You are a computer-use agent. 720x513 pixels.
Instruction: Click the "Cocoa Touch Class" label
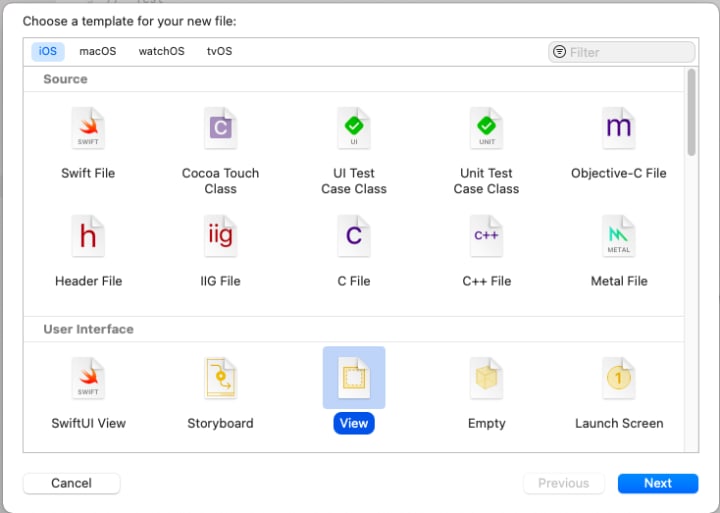(220, 181)
